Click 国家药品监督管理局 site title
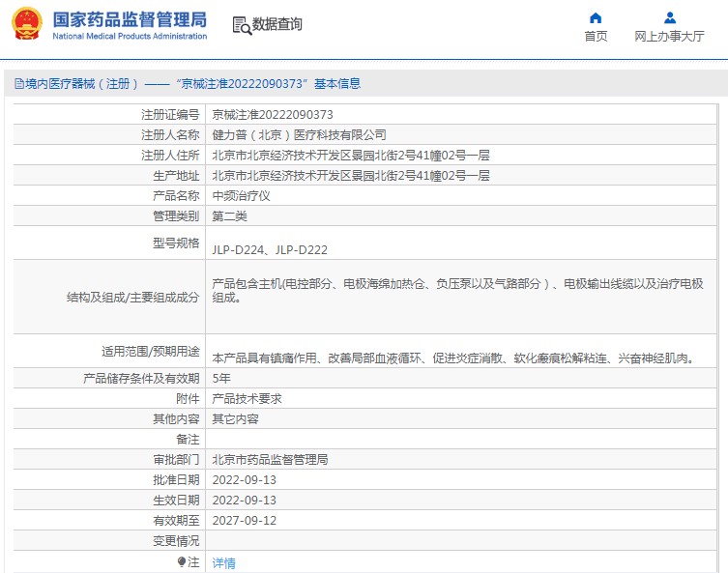Viewport: 728px width, 573px height. (x=130, y=19)
